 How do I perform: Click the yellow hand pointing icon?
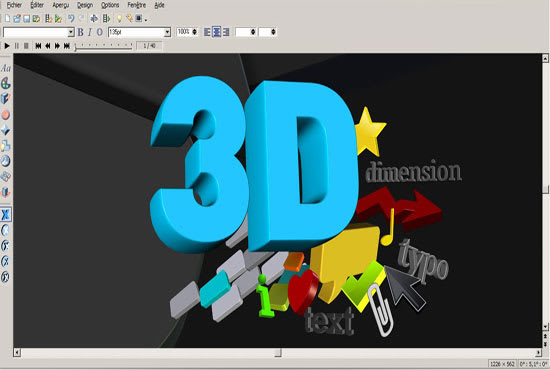click(x=129, y=18)
